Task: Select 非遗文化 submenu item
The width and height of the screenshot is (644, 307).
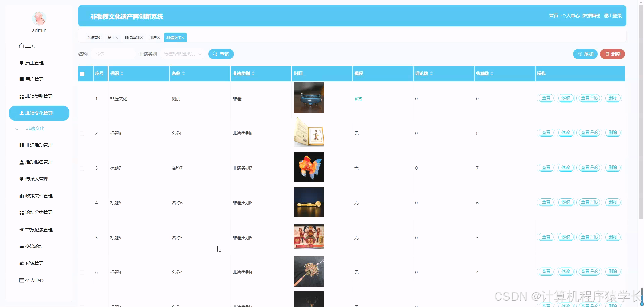Action: (x=35, y=128)
